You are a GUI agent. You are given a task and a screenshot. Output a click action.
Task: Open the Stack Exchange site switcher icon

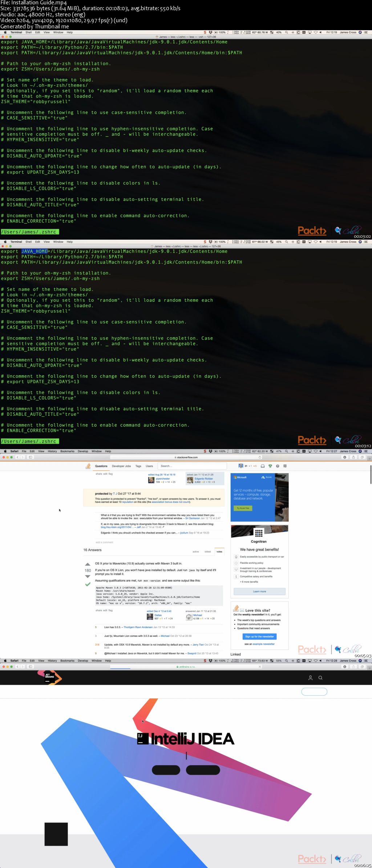285,466
